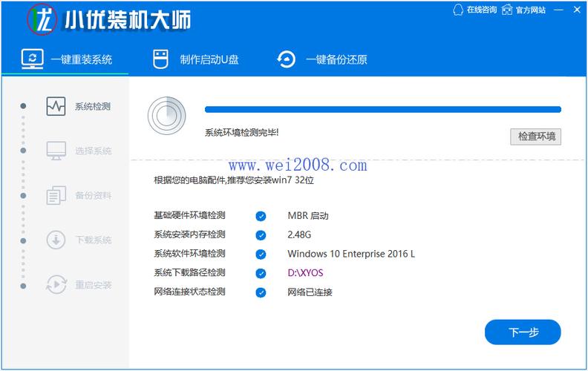Select 系统检测 step label

pos(93,107)
